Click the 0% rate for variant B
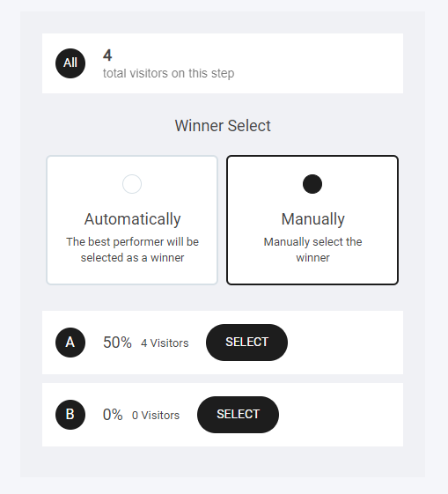 (x=113, y=415)
